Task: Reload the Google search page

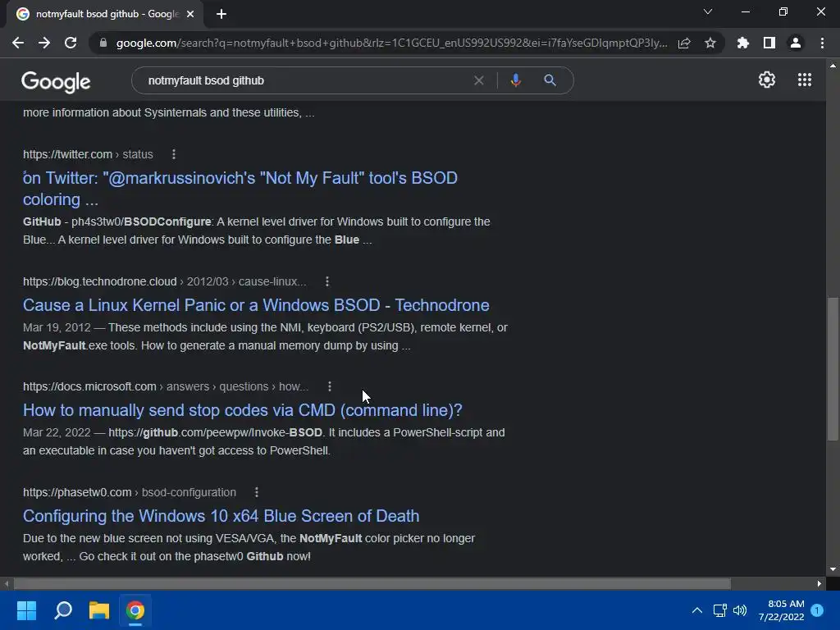Action: click(x=71, y=43)
